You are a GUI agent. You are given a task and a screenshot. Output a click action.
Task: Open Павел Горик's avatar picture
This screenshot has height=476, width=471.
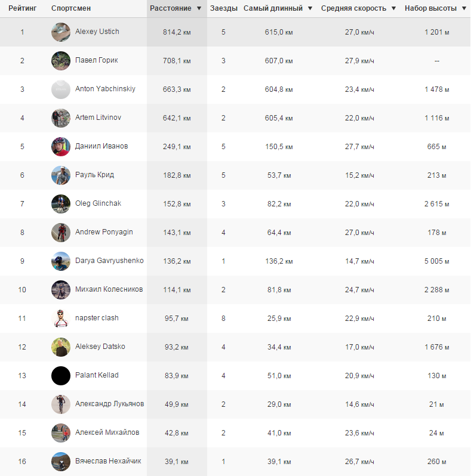click(61, 61)
